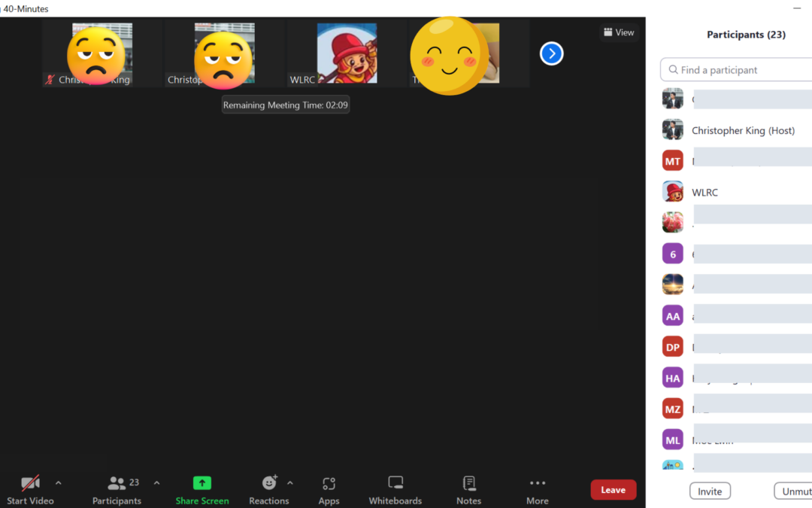Viewport: 812px width, 508px height.
Task: Click the DP participant avatar
Action: coord(673,347)
